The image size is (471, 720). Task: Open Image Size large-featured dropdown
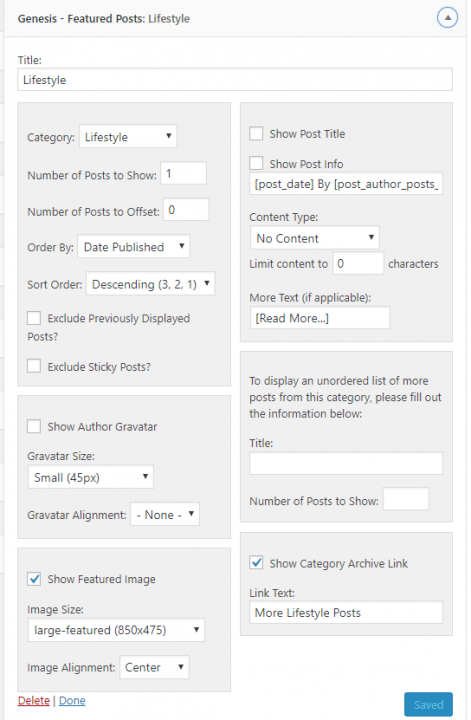click(x=116, y=630)
